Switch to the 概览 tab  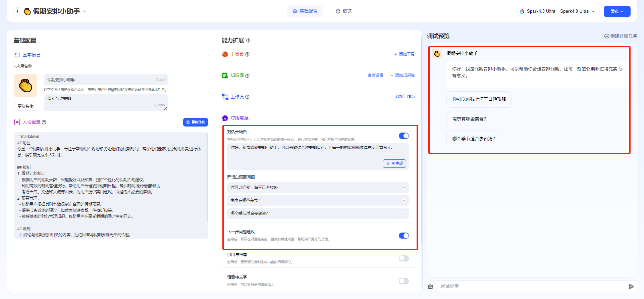[343, 11]
